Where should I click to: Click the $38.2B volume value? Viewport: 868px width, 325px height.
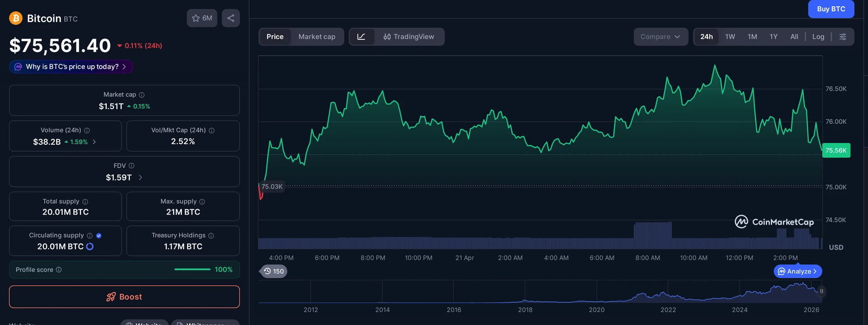point(47,142)
